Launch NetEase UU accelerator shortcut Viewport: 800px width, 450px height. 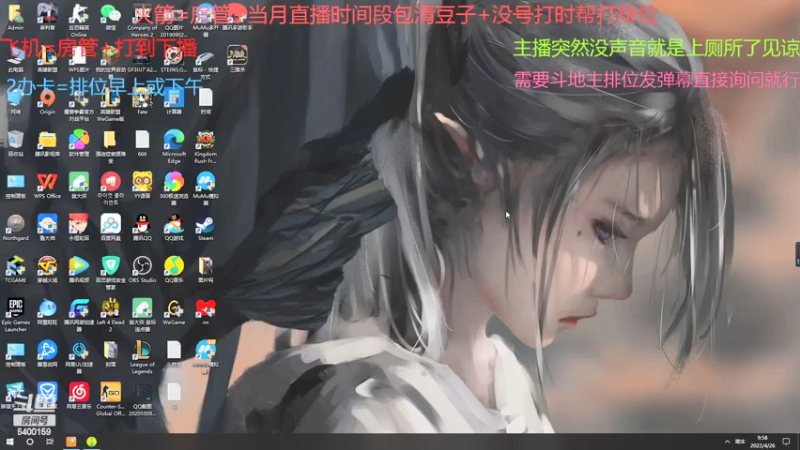click(79, 356)
